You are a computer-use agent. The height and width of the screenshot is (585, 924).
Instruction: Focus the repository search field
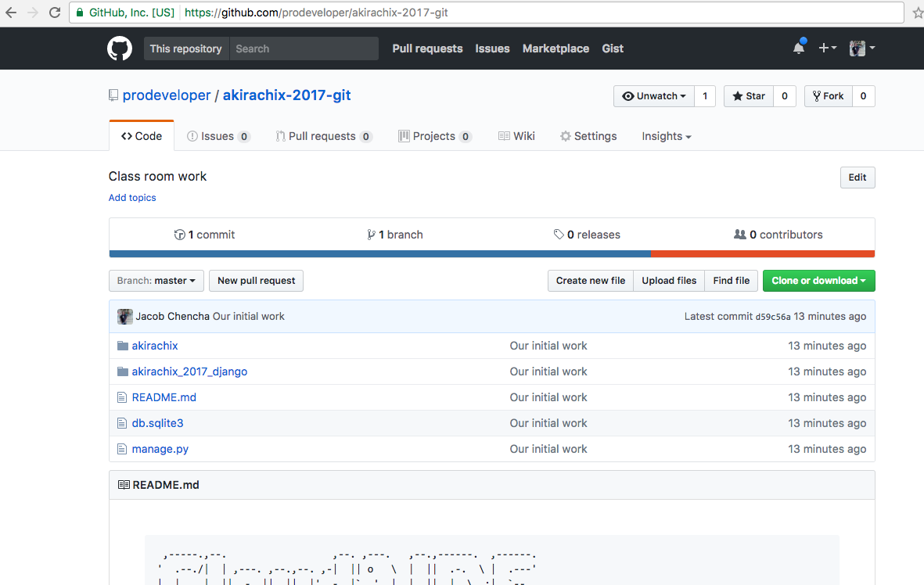[304, 48]
